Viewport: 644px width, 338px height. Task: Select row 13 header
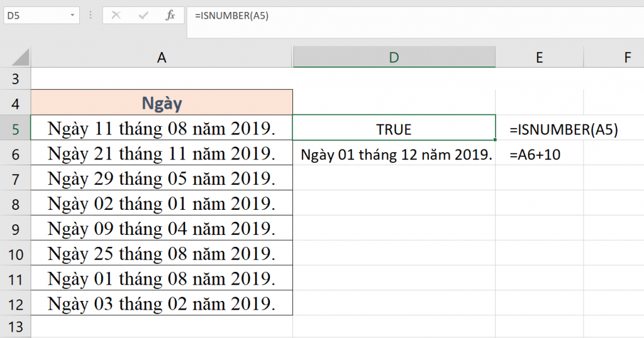tap(16, 327)
